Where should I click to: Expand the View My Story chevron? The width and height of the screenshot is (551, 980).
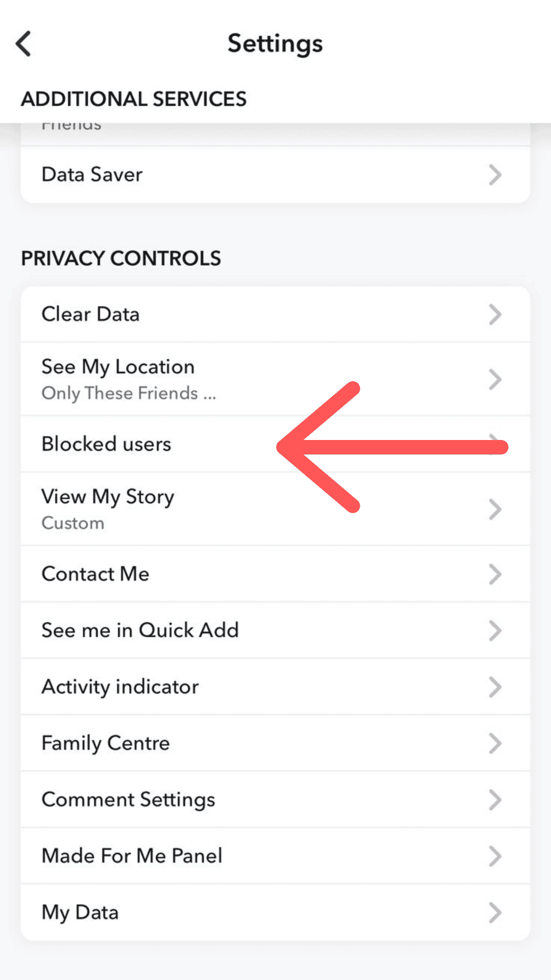click(494, 508)
